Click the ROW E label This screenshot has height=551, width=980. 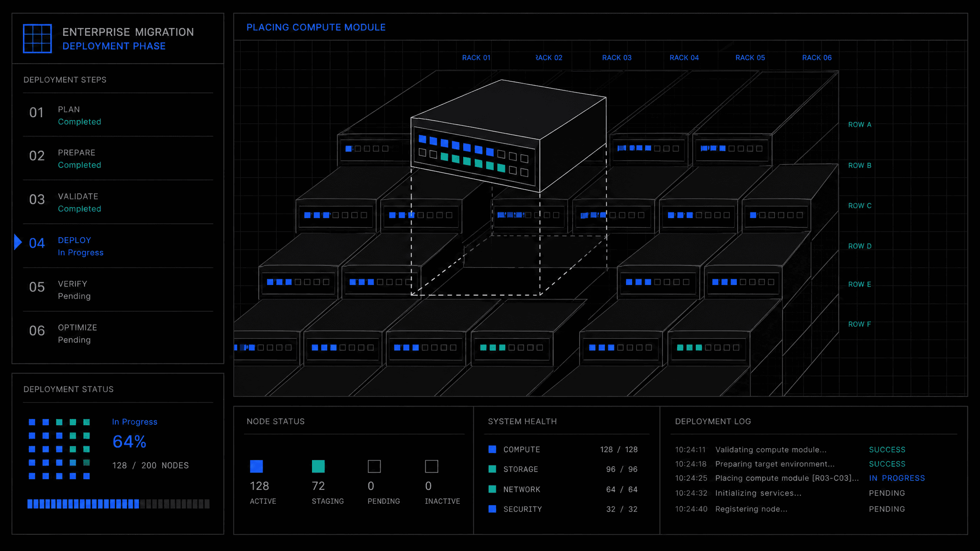[860, 284]
